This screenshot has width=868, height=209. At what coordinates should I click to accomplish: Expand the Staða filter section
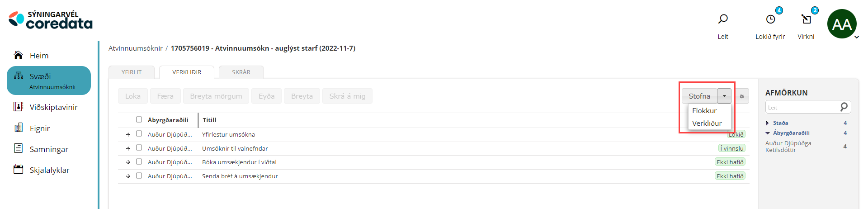[x=768, y=123]
